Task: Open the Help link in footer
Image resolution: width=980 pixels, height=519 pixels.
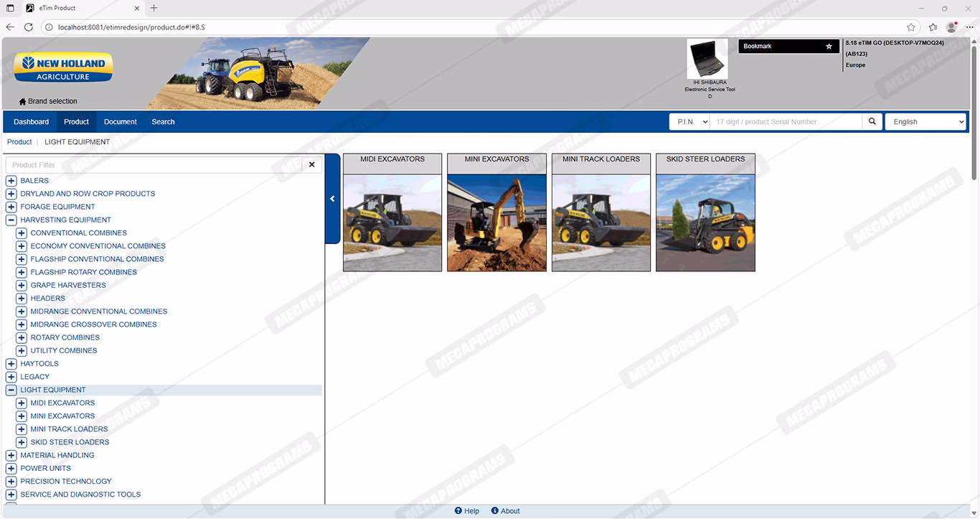Action: tap(467, 511)
